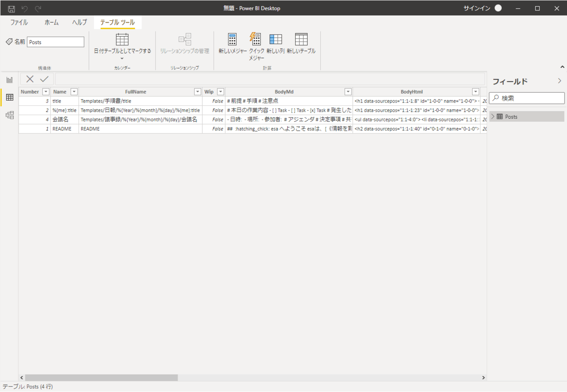Open BodyHtml column filter dropdown

(475, 92)
